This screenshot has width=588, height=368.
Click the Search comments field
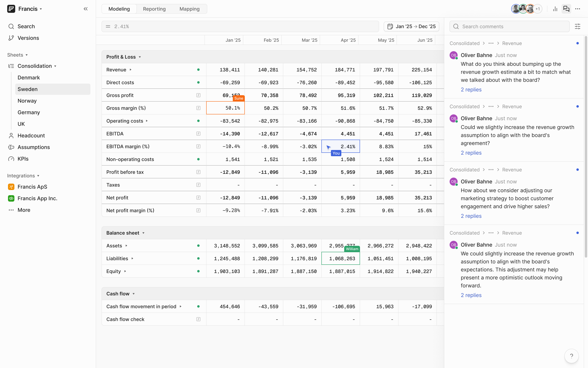[509, 26]
